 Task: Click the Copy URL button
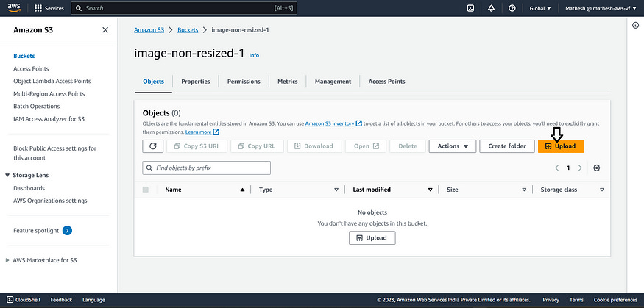(x=257, y=146)
